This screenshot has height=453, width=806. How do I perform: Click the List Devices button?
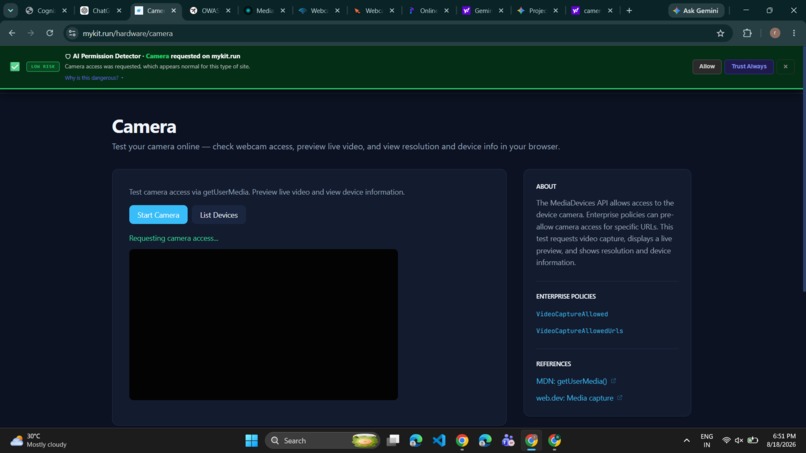(218, 214)
